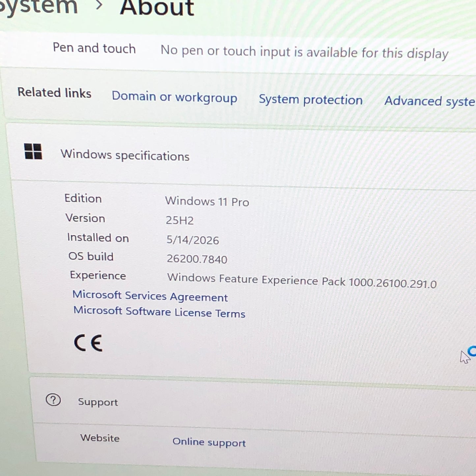
Task: Open Microsoft Software License Terms link
Action: pyautogui.click(x=159, y=312)
